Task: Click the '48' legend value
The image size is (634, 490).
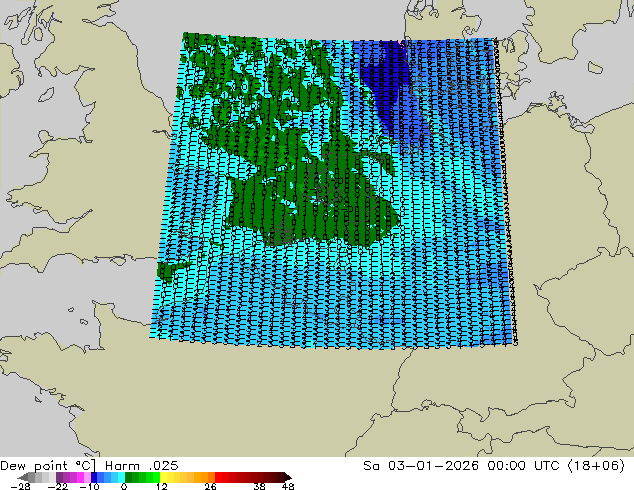Action: pyautogui.click(x=288, y=486)
